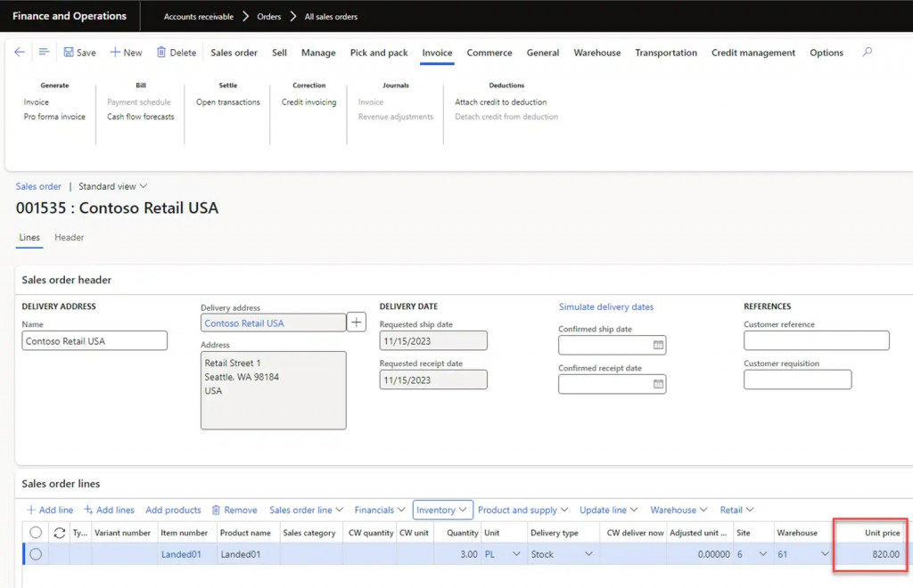Viewport: 913px width, 588px height.
Task: Click the refresh icon in grid header
Action: click(x=60, y=533)
